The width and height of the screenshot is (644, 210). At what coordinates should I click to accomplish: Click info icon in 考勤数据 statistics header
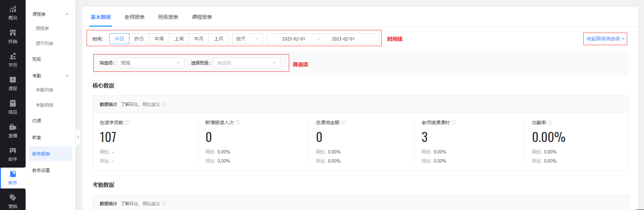tap(164, 204)
